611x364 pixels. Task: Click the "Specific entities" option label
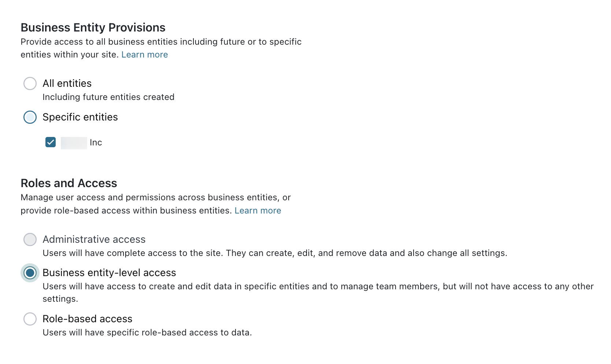[x=80, y=117]
